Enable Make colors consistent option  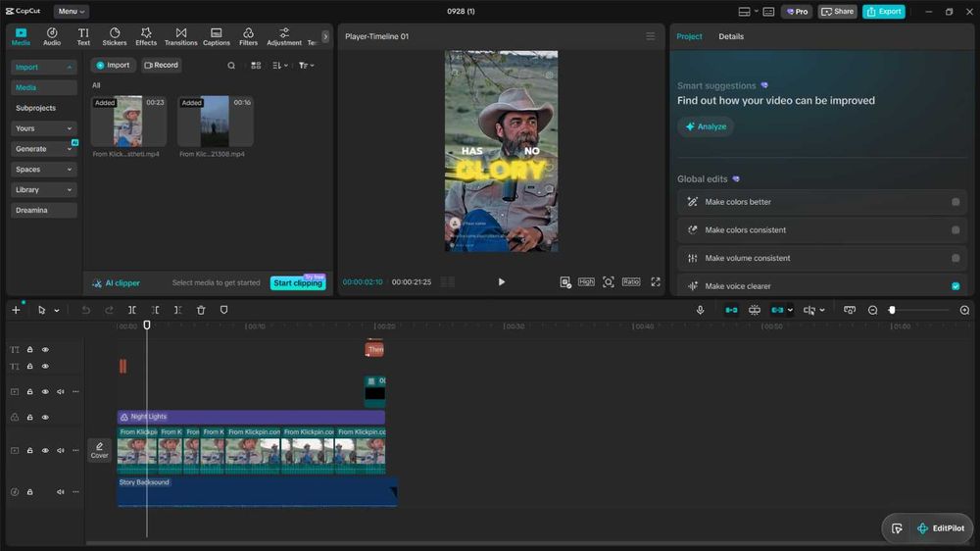click(x=955, y=230)
